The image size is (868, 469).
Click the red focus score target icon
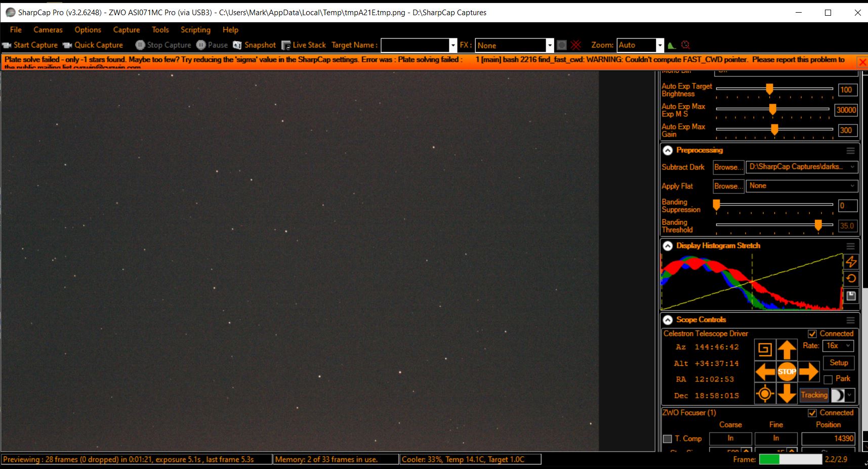pos(685,45)
